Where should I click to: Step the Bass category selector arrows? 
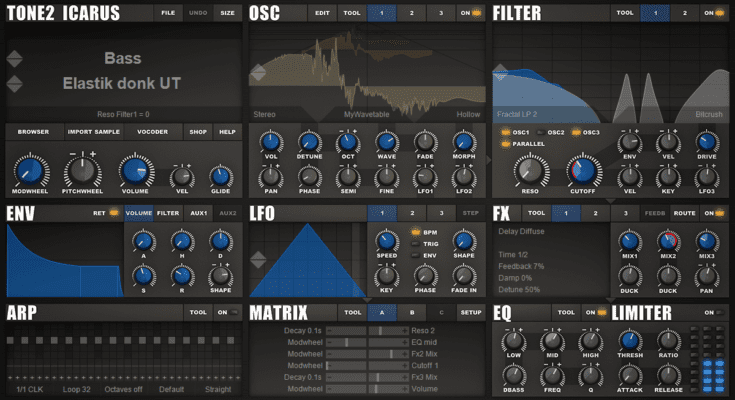[x=15, y=58]
